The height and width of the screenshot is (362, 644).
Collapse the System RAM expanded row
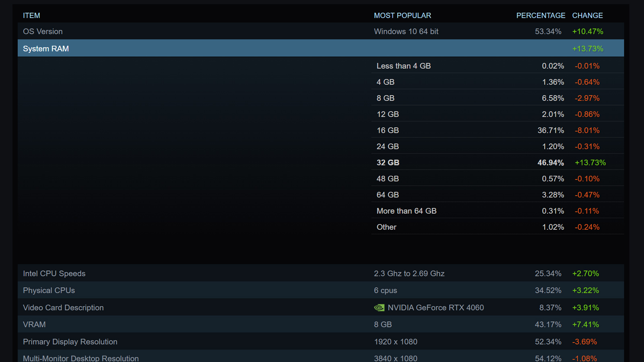click(321, 48)
